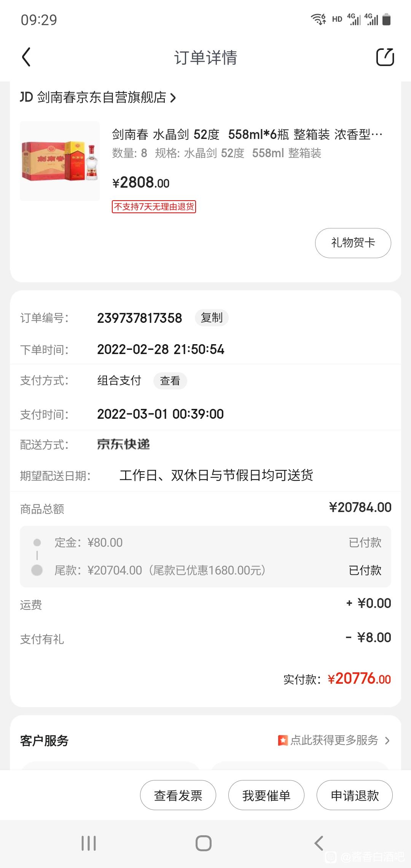Tap 查看发票 to view invoice
411x868 pixels.
tap(178, 795)
